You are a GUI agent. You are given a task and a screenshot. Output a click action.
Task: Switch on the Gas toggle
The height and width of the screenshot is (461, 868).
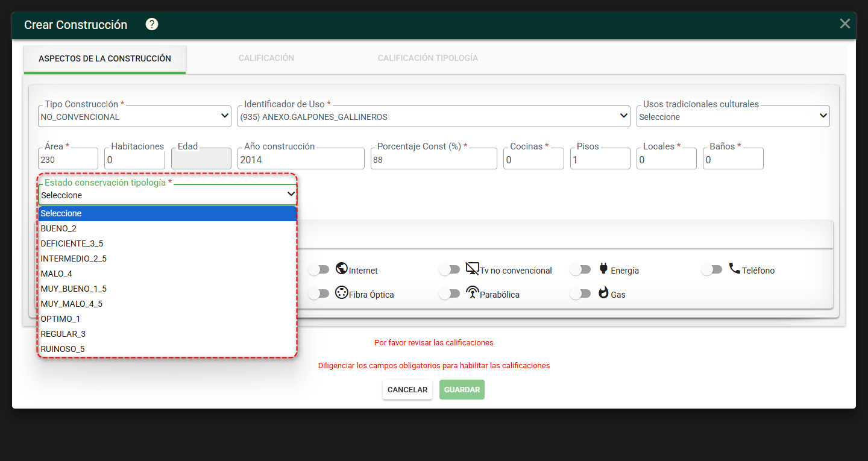(580, 293)
